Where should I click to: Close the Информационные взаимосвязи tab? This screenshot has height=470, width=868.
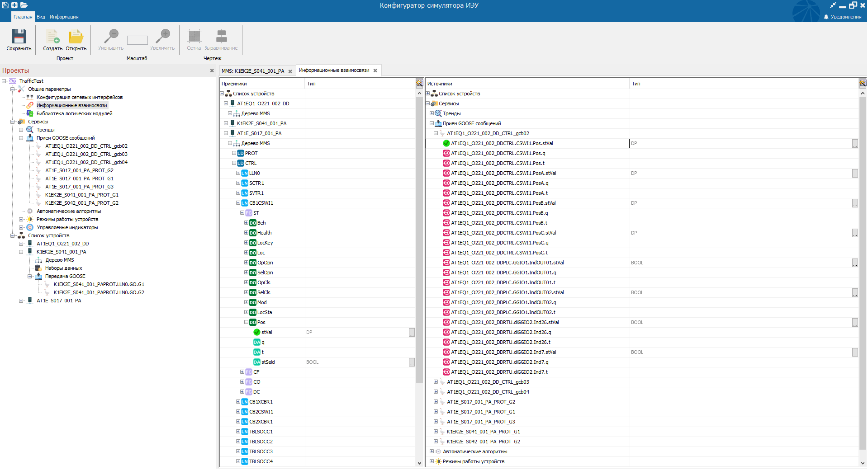pos(375,70)
